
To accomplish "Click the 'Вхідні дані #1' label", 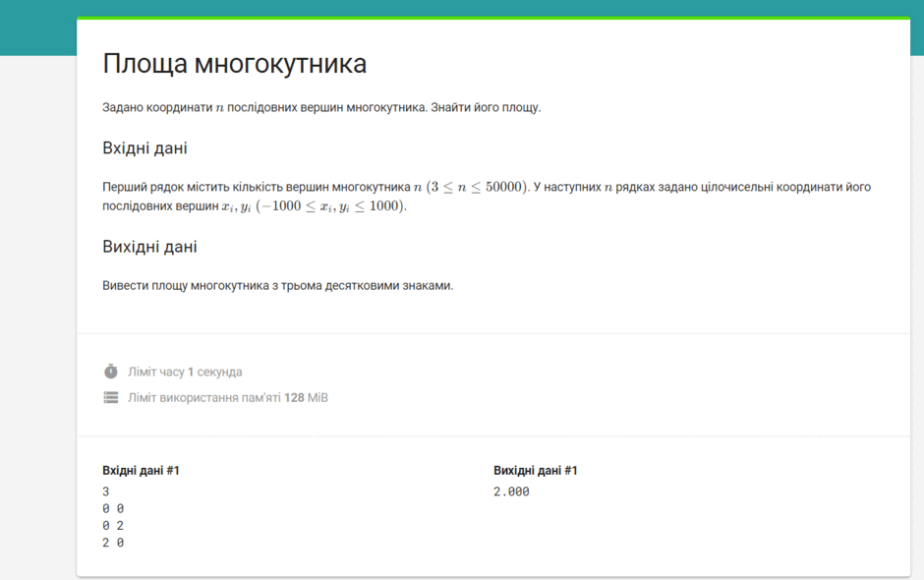I will click(x=141, y=470).
